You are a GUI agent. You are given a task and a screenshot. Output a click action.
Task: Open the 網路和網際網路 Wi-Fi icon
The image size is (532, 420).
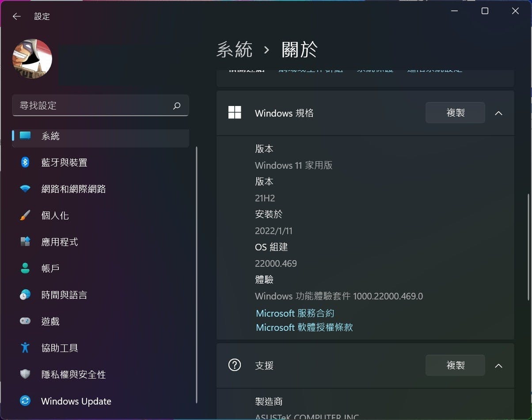coord(25,189)
